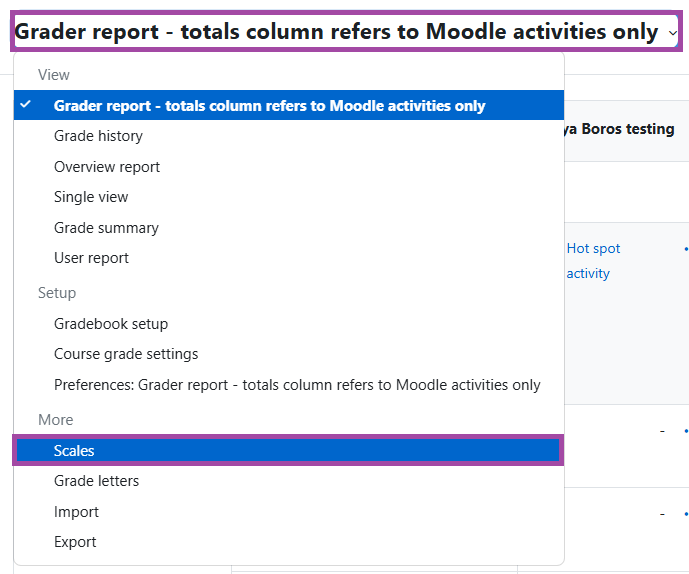The height and width of the screenshot is (574, 689).
Task: Select the highlighted Scales option
Action: tap(289, 450)
